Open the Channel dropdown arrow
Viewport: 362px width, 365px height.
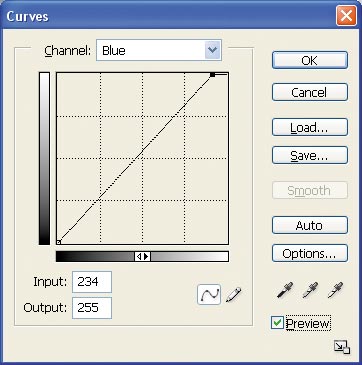(x=213, y=50)
